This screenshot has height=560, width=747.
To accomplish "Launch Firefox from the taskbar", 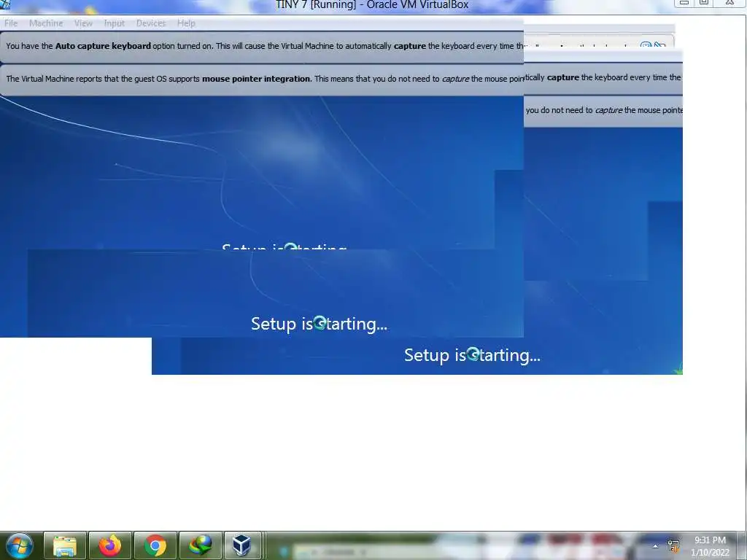I will point(109,545).
